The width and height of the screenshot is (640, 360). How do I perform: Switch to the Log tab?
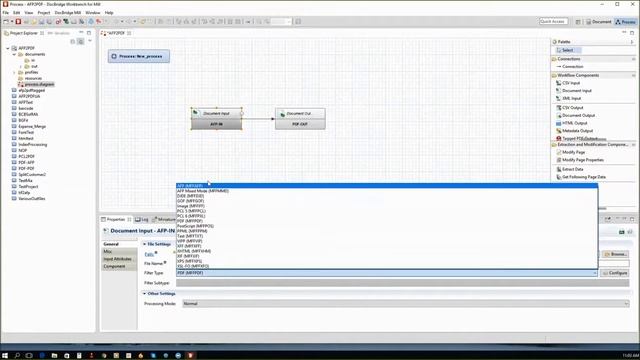142,220
